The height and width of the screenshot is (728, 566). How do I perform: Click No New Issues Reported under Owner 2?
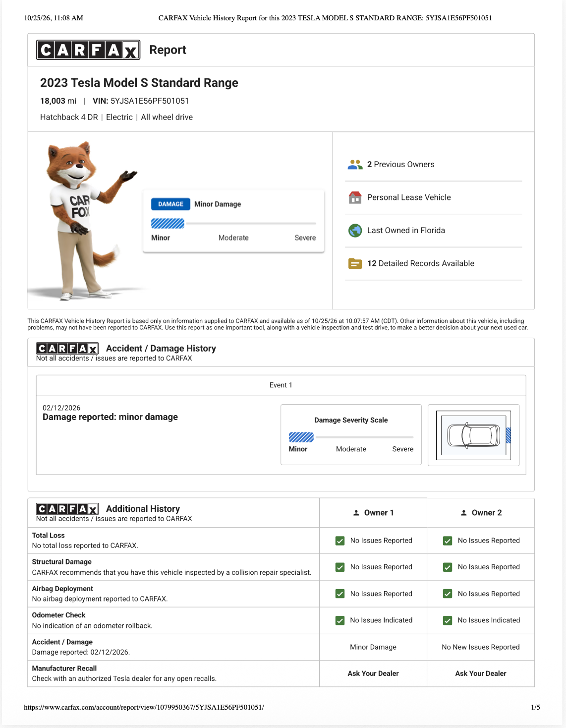481,647
